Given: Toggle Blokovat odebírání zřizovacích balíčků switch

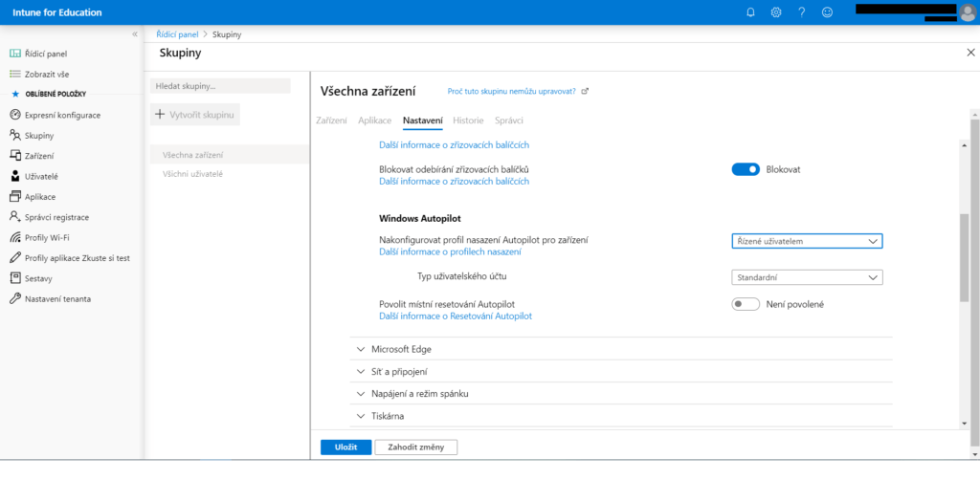Looking at the screenshot, I should (746, 169).
